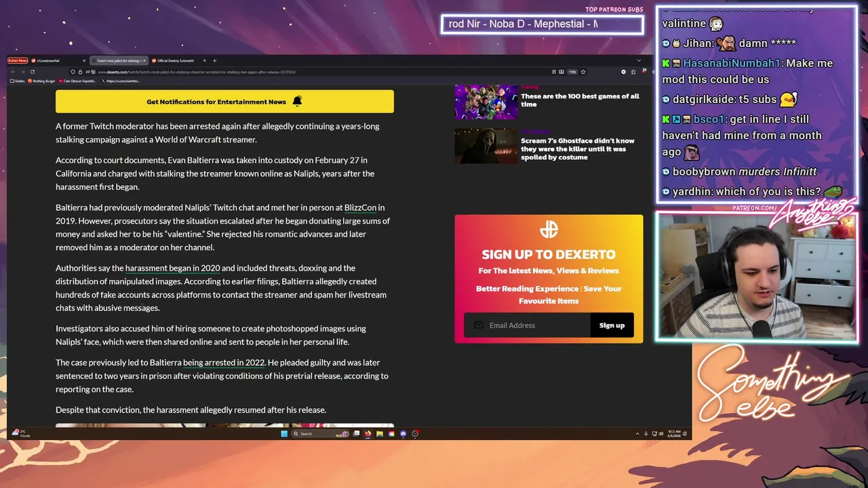Click Get Notifications for Entertainment News banner
The height and width of the screenshot is (488, 868).
click(224, 102)
